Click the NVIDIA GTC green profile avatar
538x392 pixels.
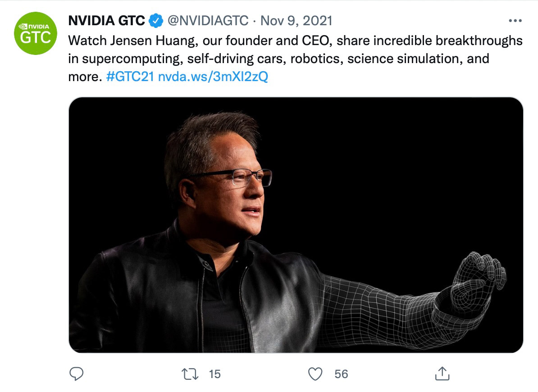pyautogui.click(x=36, y=33)
